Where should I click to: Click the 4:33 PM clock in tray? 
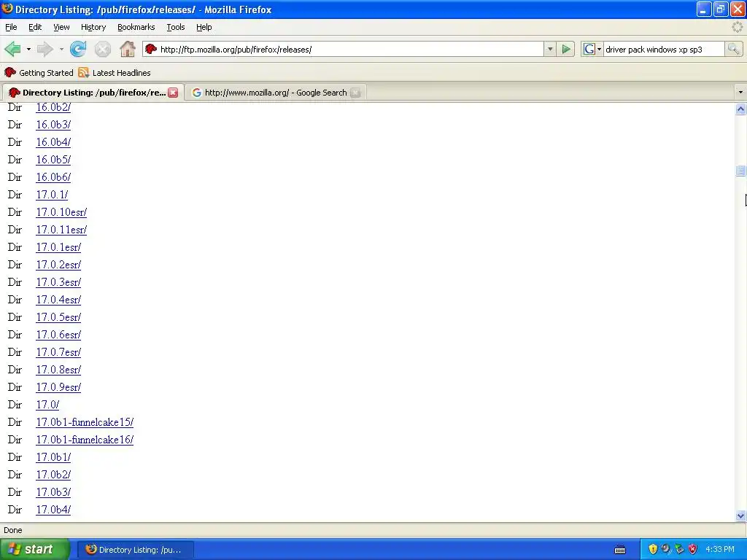[x=719, y=550]
